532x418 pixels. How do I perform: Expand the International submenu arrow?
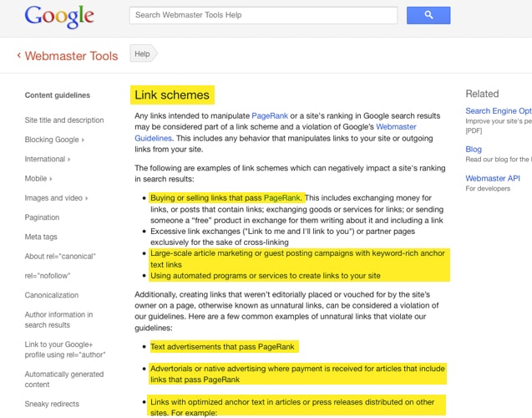[x=69, y=159]
